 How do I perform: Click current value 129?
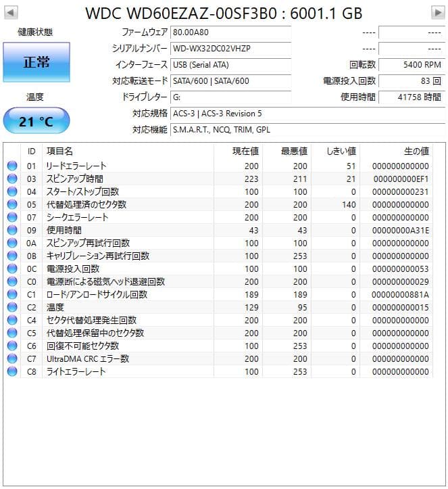251,307
